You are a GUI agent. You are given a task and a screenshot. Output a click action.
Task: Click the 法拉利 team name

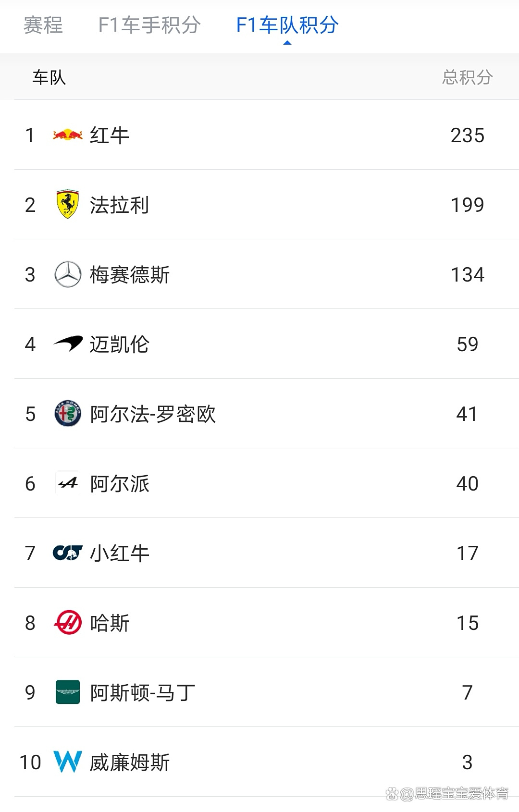click(x=120, y=205)
